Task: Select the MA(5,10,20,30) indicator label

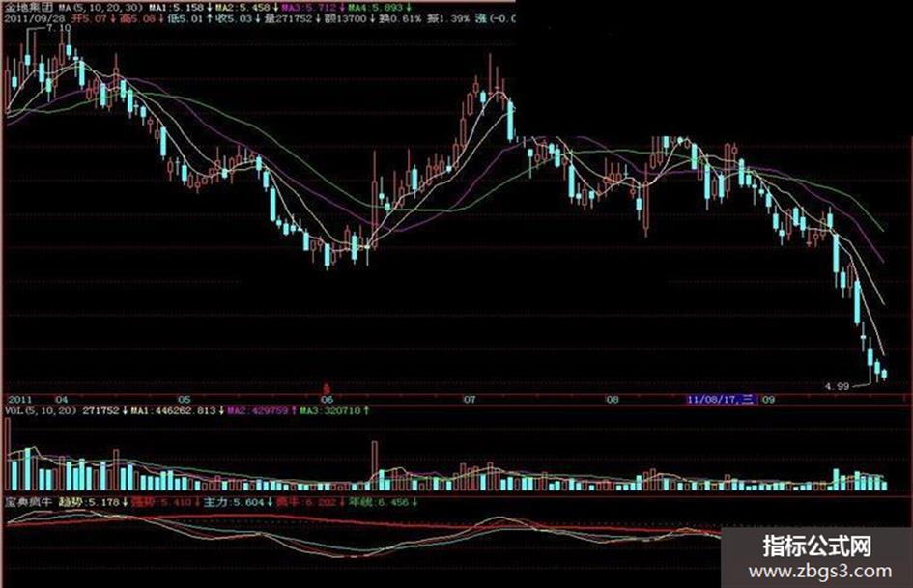Action: (x=99, y=8)
